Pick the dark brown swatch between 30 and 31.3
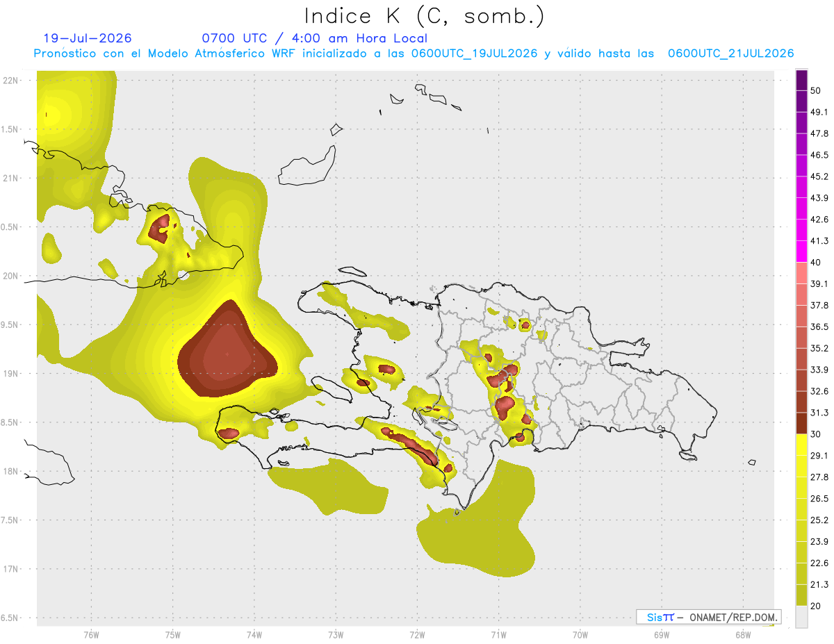Viewport: 834px width, 644px height. point(801,424)
